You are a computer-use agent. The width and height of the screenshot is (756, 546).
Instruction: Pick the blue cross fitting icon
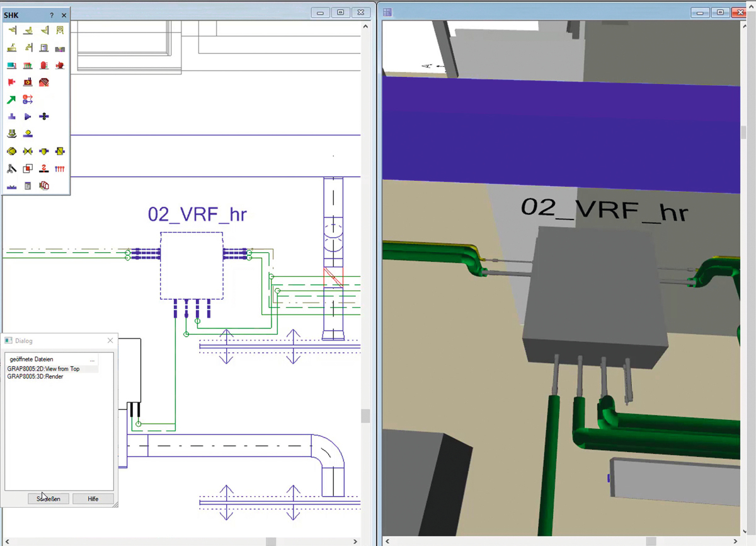43,117
